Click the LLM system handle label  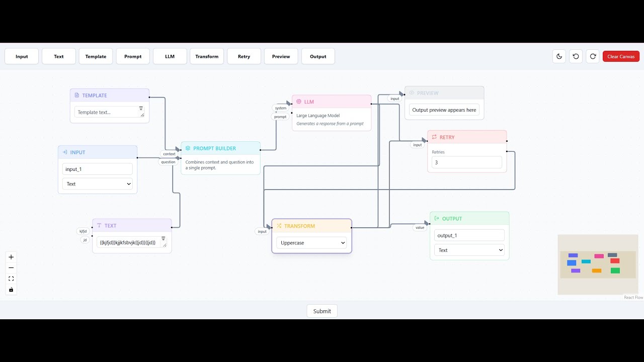pos(280,108)
